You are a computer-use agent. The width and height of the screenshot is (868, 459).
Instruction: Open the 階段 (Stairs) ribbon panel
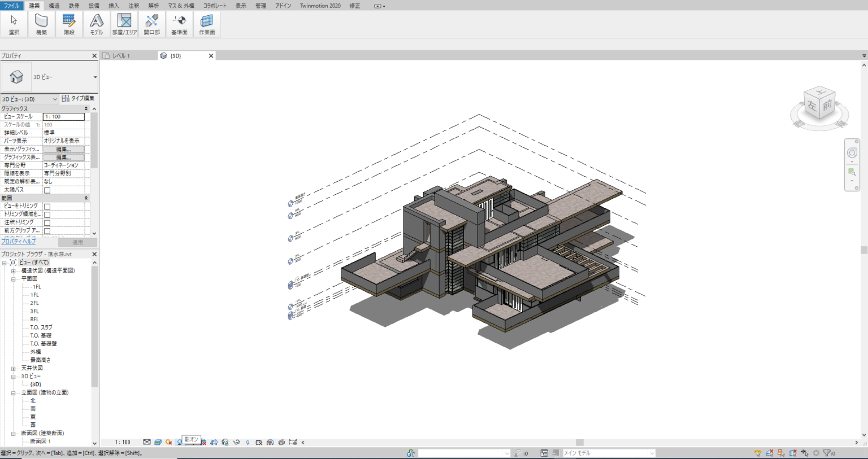click(69, 24)
